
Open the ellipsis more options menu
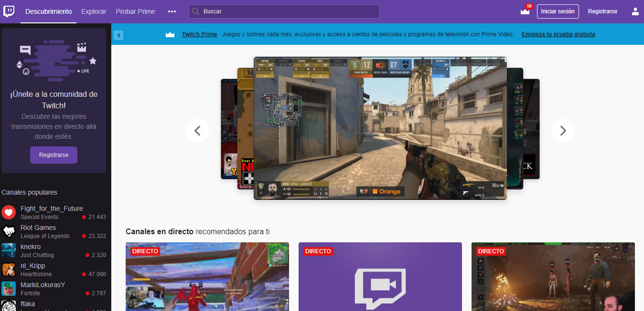tap(172, 11)
